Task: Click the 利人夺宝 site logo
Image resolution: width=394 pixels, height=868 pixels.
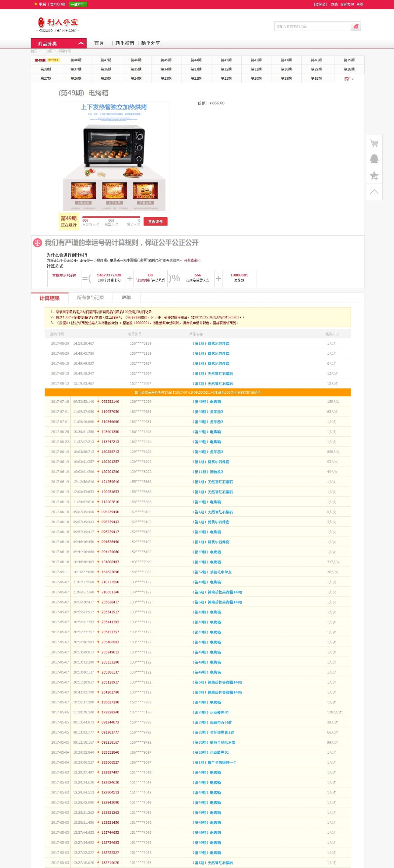Action: coord(58,24)
